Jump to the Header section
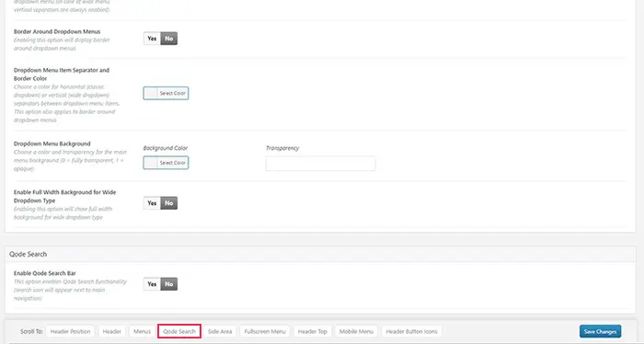Image resolution: width=644 pixels, height=344 pixels. (x=111, y=331)
